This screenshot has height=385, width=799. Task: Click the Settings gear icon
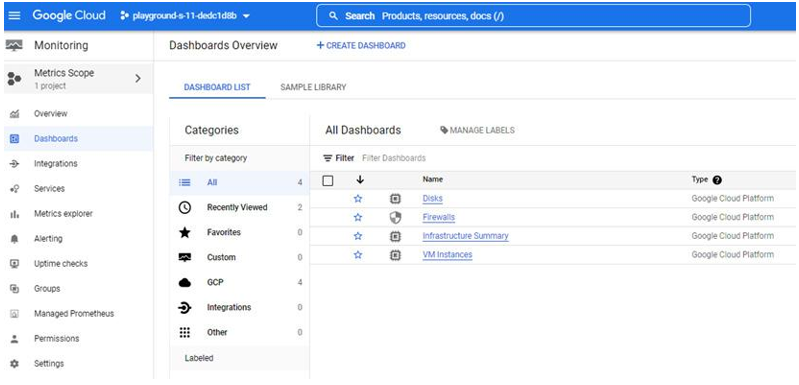14,364
